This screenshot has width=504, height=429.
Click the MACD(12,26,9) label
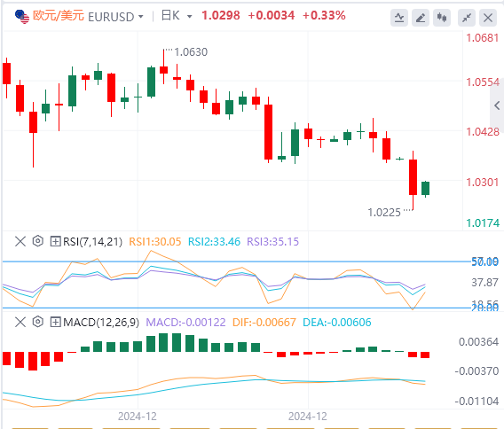[101, 322]
